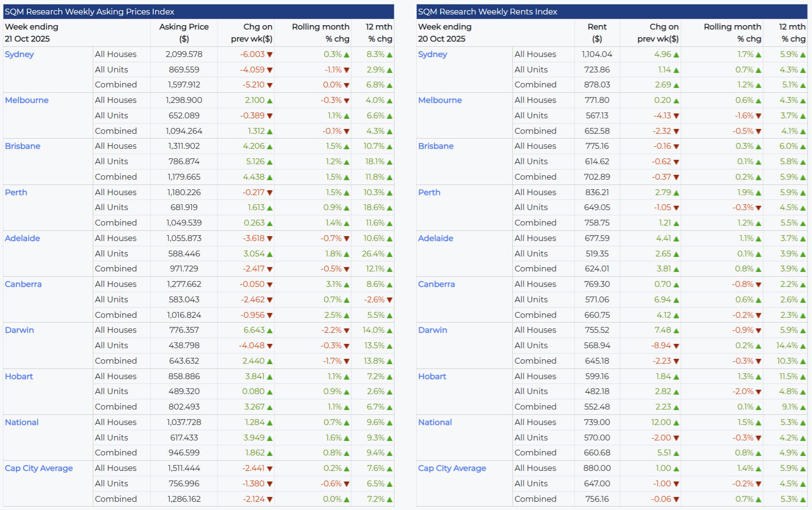Screen dimensions: 812x510
Task: Open the Brisbane link in Asking Prices table
Action: click(x=23, y=146)
